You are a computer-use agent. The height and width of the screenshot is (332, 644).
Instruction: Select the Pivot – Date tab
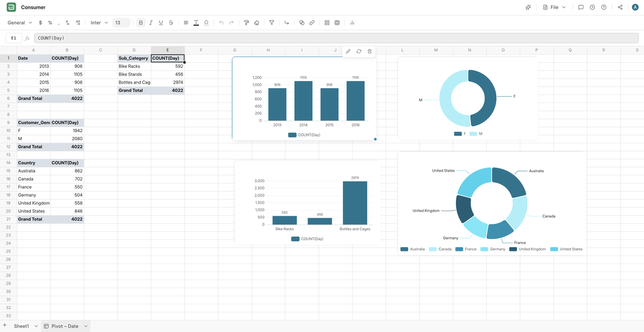[x=65, y=326]
